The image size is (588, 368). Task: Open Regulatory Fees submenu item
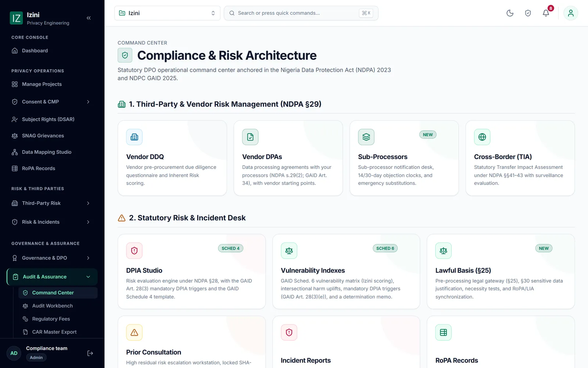(58, 319)
